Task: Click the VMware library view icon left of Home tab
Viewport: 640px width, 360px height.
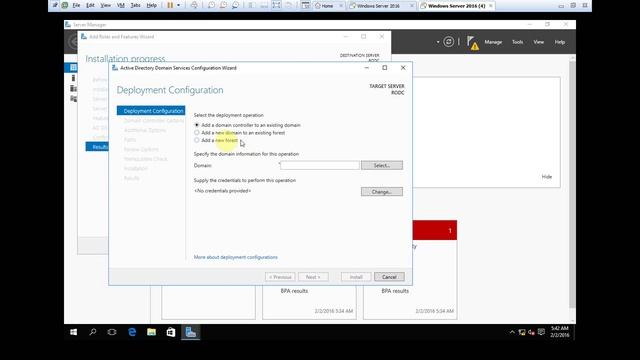Action: click(x=305, y=5)
